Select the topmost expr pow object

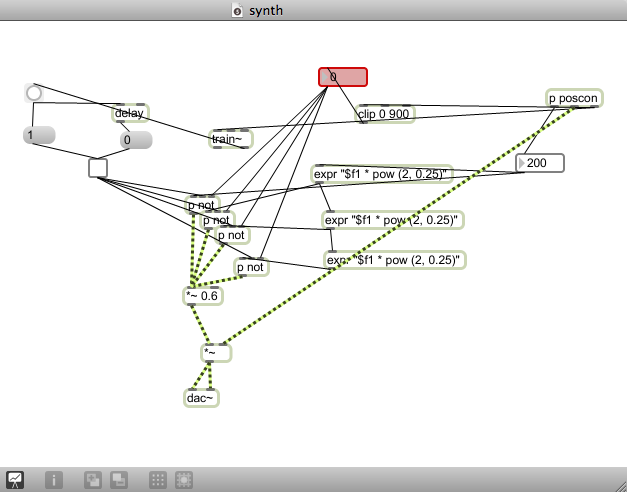pos(382,174)
